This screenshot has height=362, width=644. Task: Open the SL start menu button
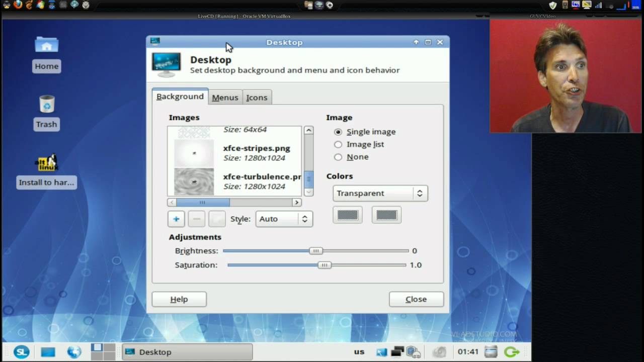(x=21, y=352)
